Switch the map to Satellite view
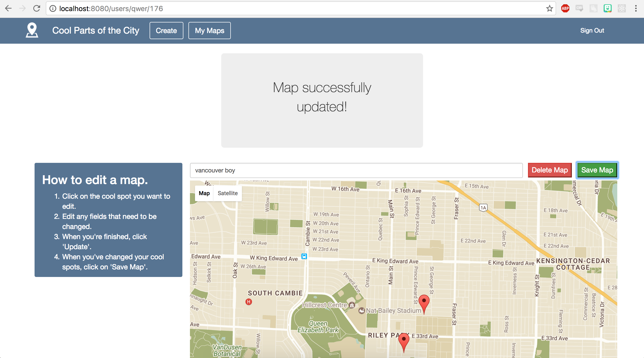This screenshot has height=358, width=644. 228,193
